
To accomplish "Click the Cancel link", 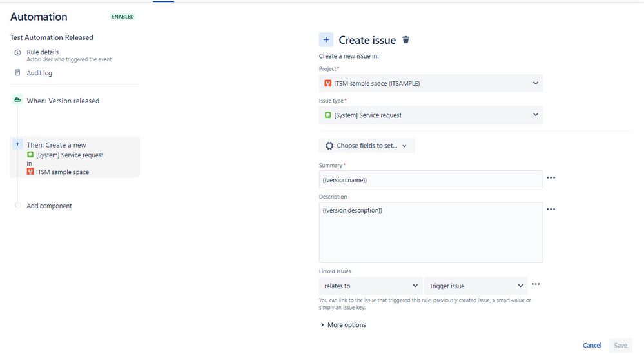I will pos(592,346).
